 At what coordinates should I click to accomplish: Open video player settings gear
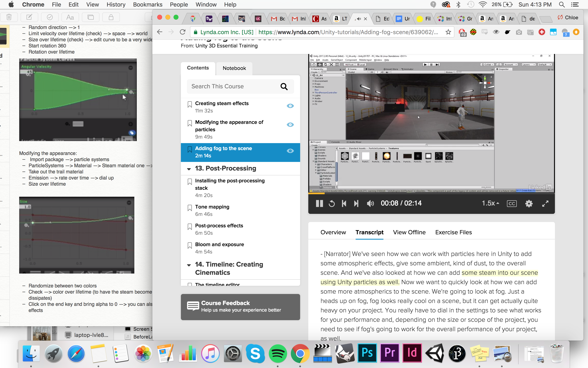point(529,203)
